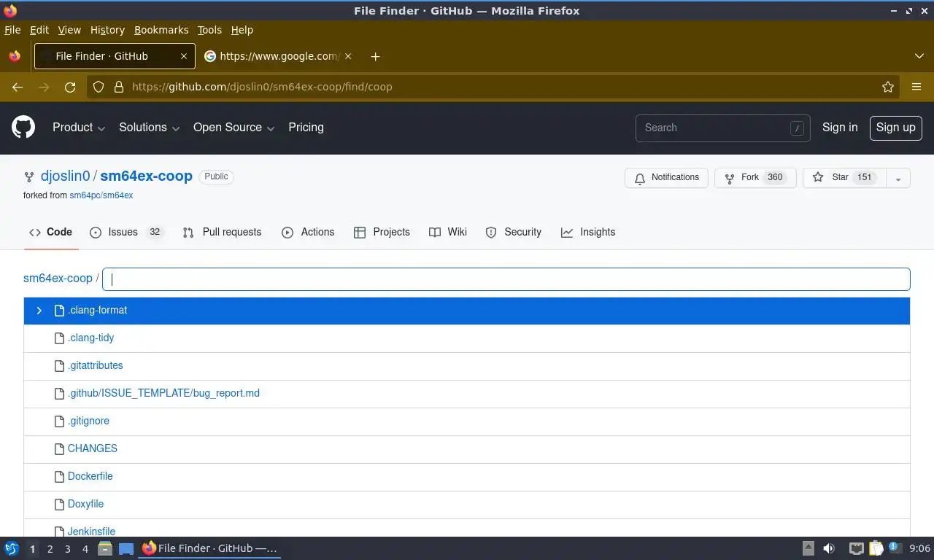Screen dimensions: 934x560
Task: Star the sm64ex-coop repository
Action: (x=844, y=177)
